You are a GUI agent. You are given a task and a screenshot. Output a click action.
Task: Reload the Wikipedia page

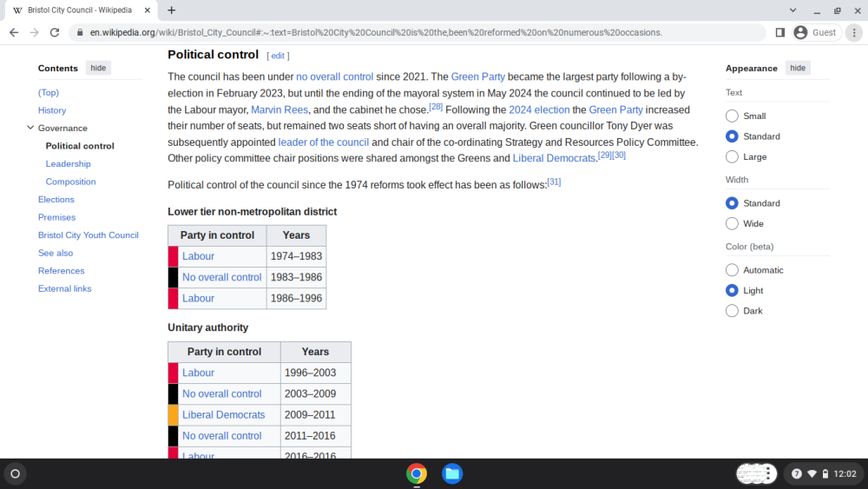click(54, 33)
